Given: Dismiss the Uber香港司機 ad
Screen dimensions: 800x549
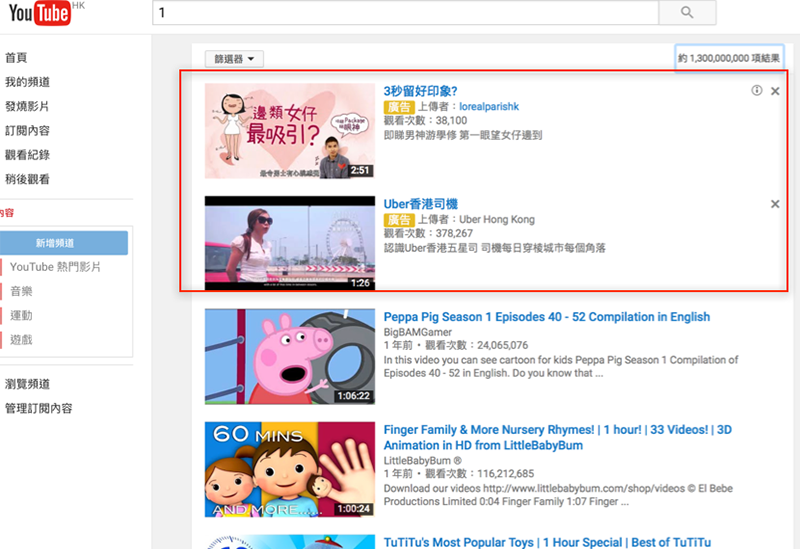Looking at the screenshot, I should point(775,204).
